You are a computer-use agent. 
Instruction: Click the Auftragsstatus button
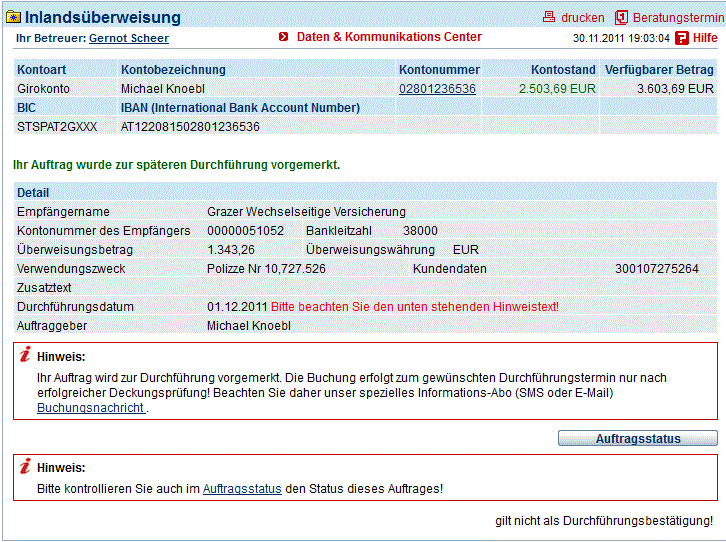click(638, 438)
